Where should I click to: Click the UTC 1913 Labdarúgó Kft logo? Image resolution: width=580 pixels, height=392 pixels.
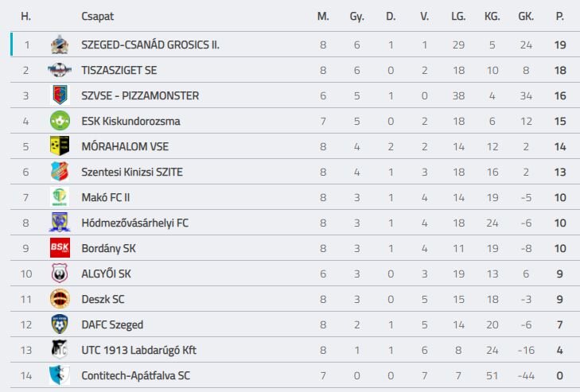coord(60,350)
